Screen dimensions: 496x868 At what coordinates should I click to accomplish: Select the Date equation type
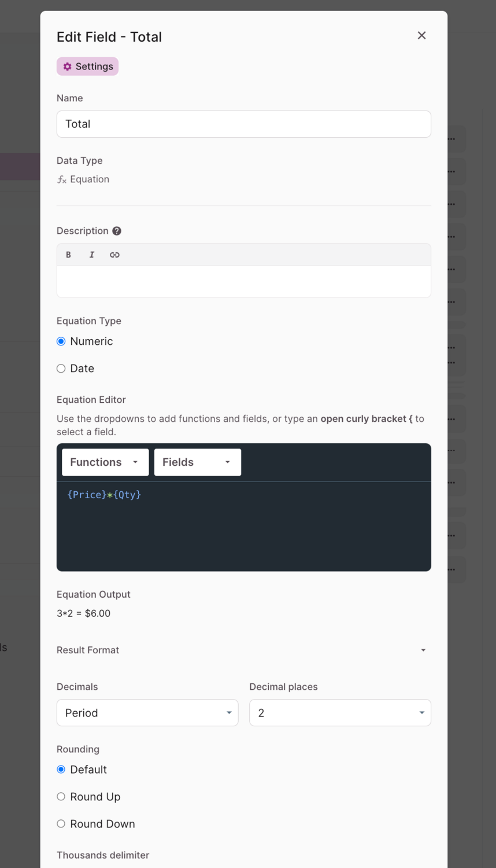coord(61,369)
